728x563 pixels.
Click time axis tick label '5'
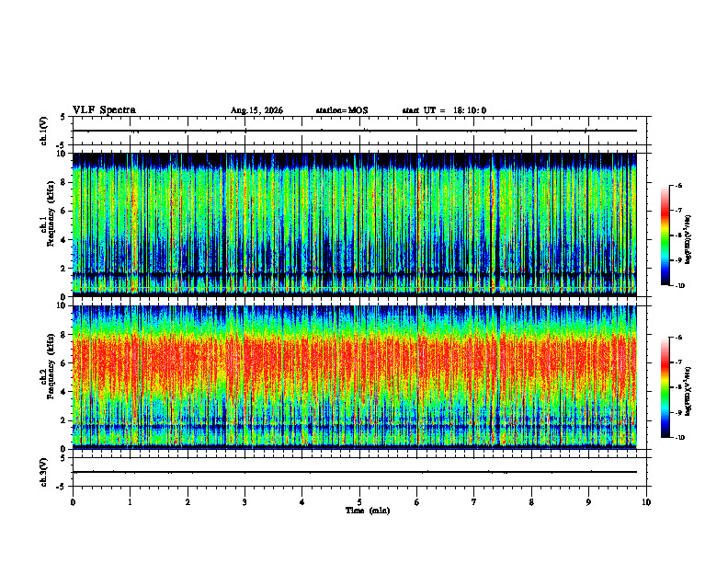pos(359,502)
